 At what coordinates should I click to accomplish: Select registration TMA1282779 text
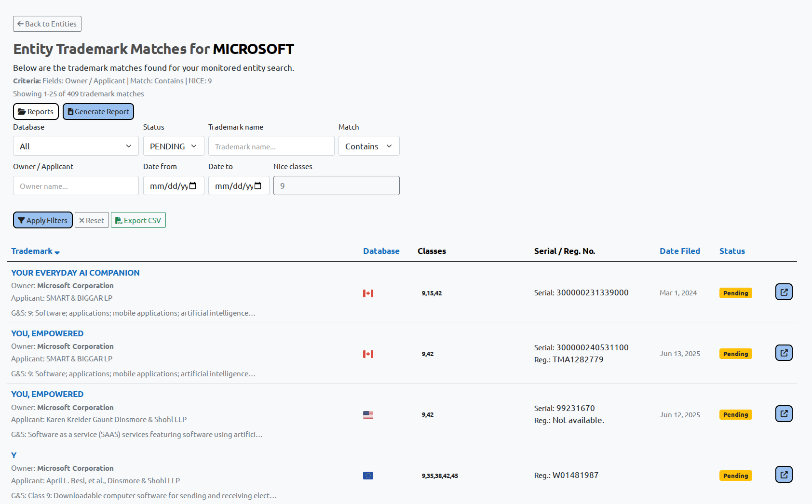pyautogui.click(x=578, y=359)
